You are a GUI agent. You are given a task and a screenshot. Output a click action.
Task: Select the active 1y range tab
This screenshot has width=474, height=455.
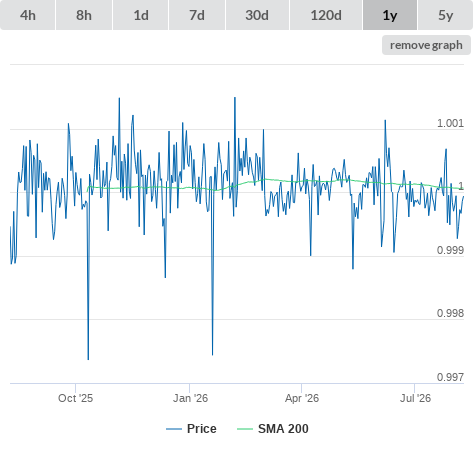coord(390,15)
